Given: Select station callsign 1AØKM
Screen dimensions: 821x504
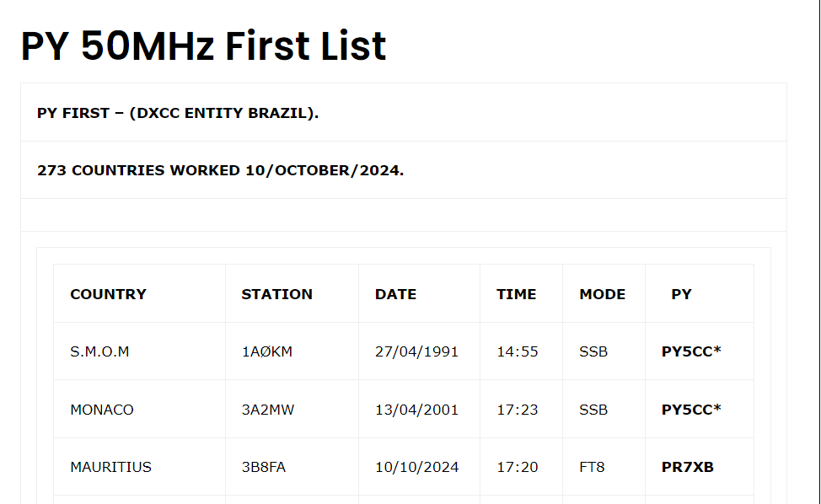Looking at the screenshot, I should click(x=266, y=351).
